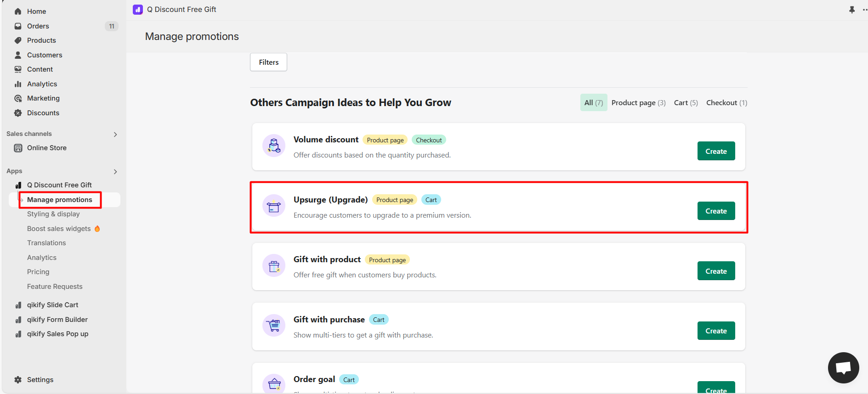This screenshot has width=868, height=394.
Task: Select the Product page (3) tab
Action: point(638,103)
